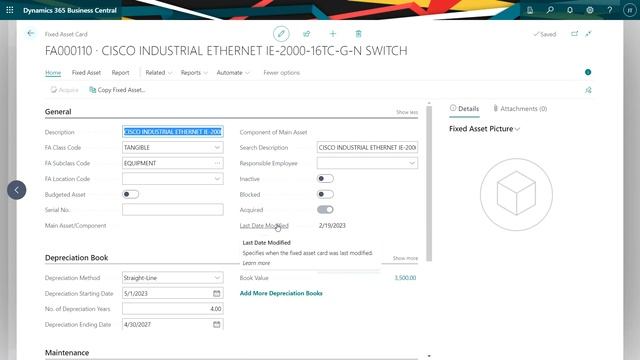The height and width of the screenshot is (360, 640).
Task: Go back with the arrow icon
Action: click(31, 33)
